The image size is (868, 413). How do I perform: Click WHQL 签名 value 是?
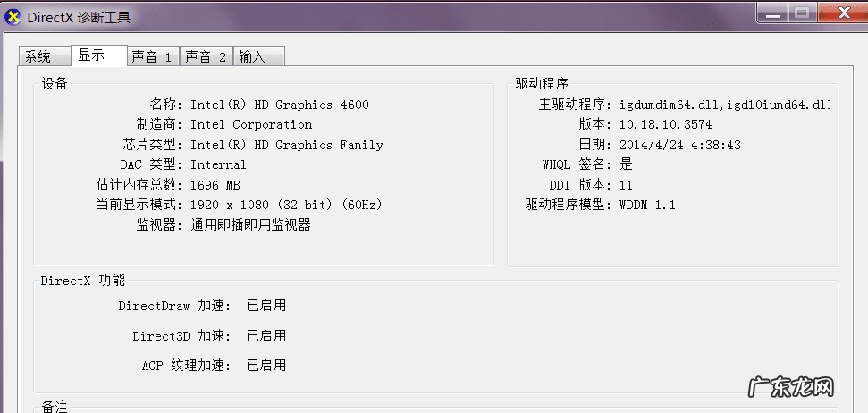[626, 164]
